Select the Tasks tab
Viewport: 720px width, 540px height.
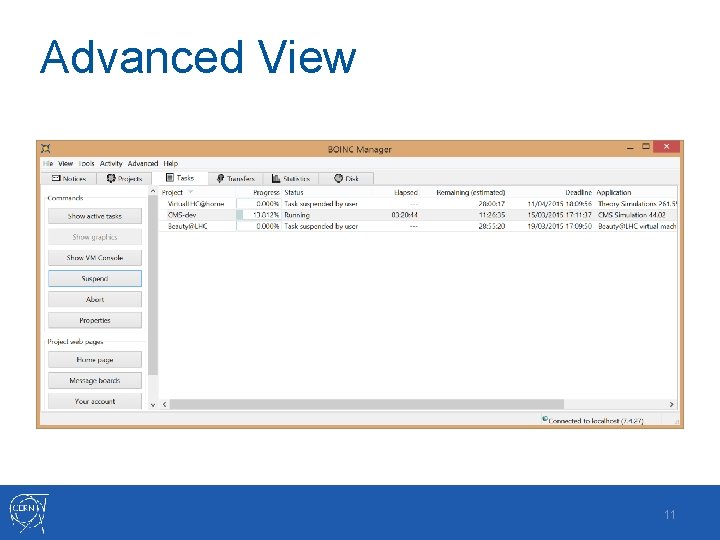click(180, 178)
